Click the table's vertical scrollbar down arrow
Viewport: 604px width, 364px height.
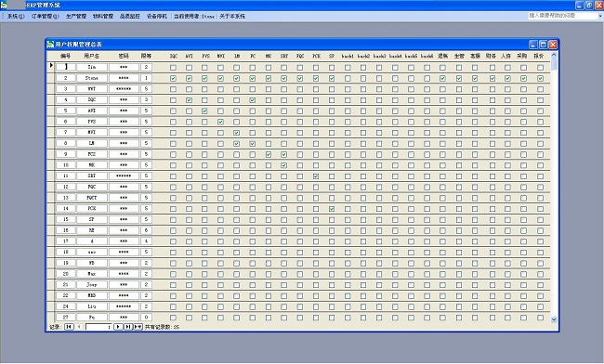554,319
